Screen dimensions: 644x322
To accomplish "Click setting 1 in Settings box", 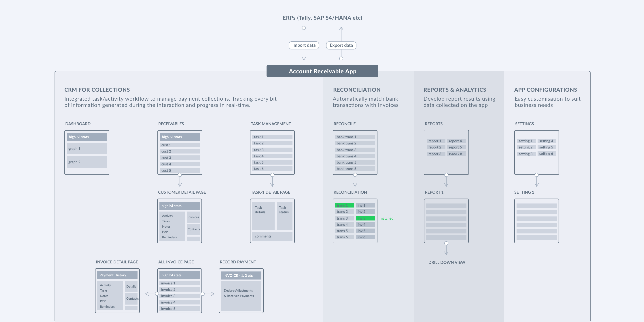I will coord(526,141).
